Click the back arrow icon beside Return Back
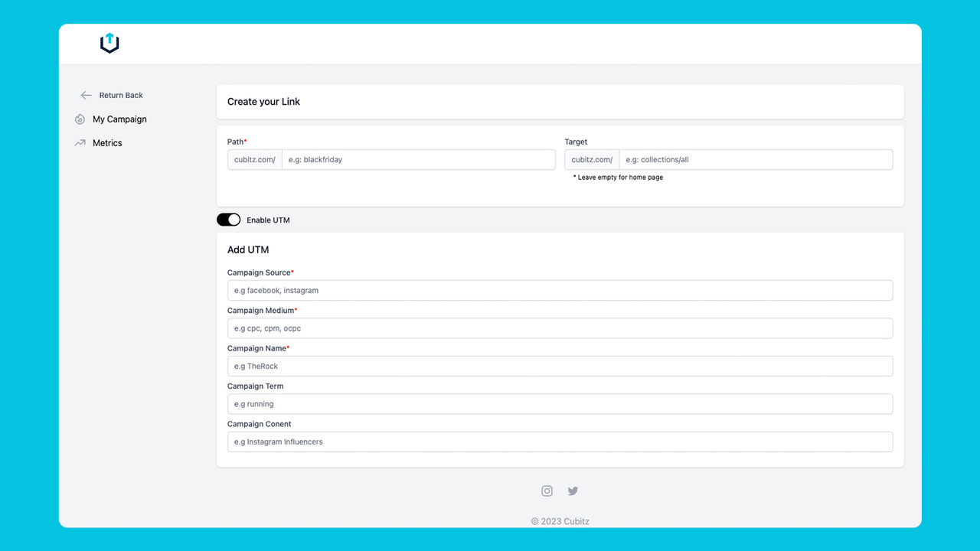 pos(86,95)
